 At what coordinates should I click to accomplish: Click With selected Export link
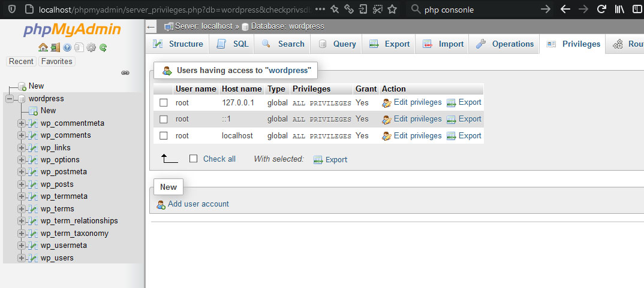[336, 160]
